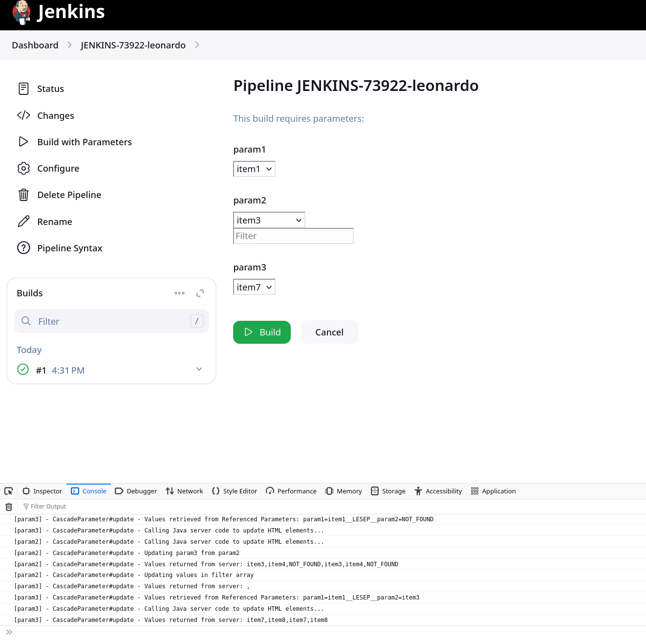This screenshot has width=646, height=644.
Task: Open the param1 dropdown showing item1
Action: pos(254,169)
